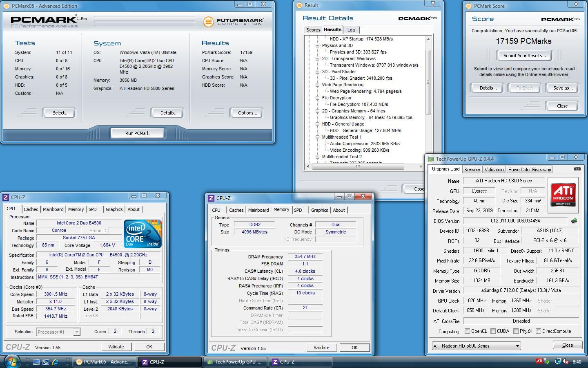Click the network tray icon
The height and width of the screenshot is (368, 588).
click(558, 361)
